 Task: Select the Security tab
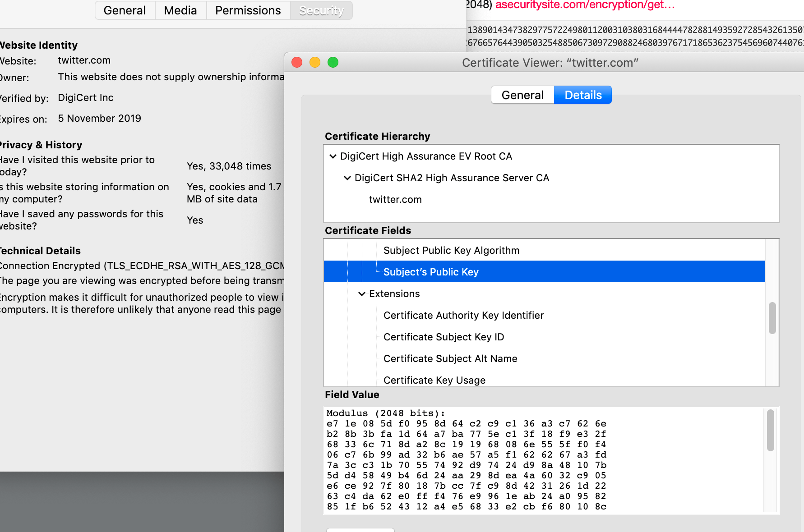click(x=321, y=10)
